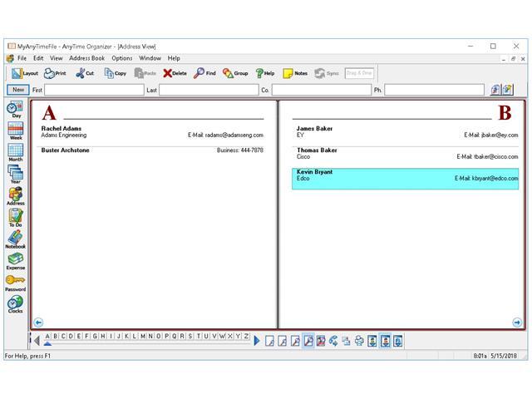The image size is (532, 399).
Task: Click the Find toolbar button
Action: (x=204, y=73)
